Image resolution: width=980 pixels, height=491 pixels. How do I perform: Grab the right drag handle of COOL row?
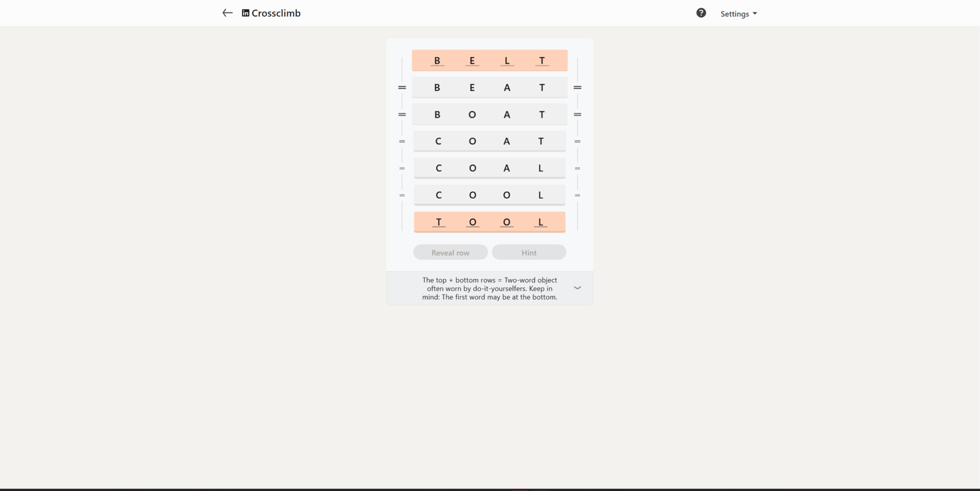[x=577, y=196]
